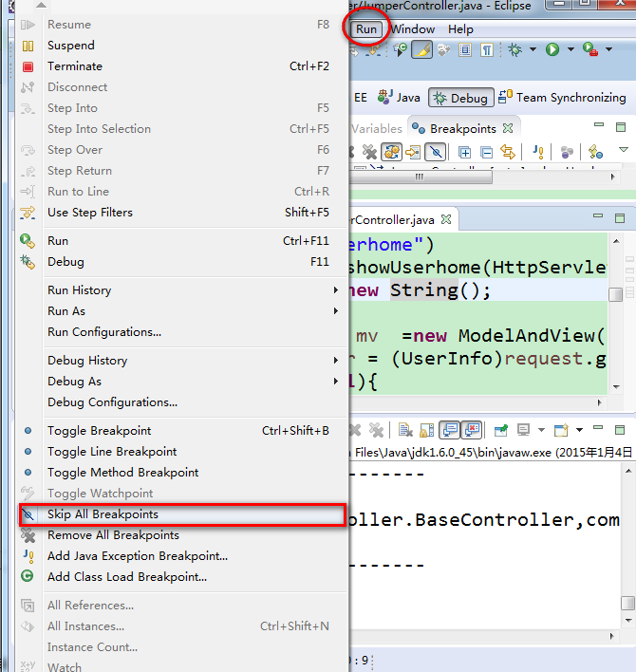
Task: Toggle skip all breakpoints in Breakpoints toolbar
Action: tap(436, 152)
